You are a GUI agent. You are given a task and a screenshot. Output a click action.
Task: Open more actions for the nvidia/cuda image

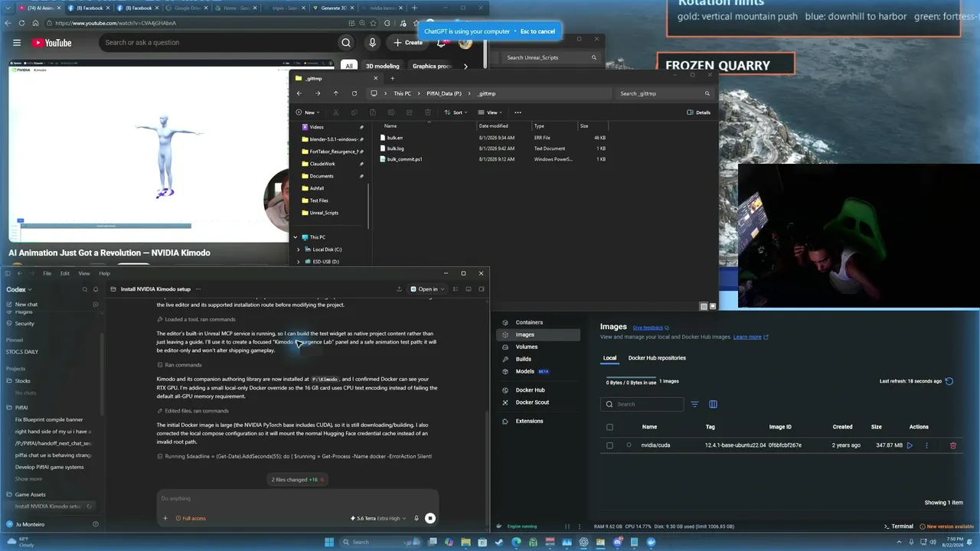point(926,445)
